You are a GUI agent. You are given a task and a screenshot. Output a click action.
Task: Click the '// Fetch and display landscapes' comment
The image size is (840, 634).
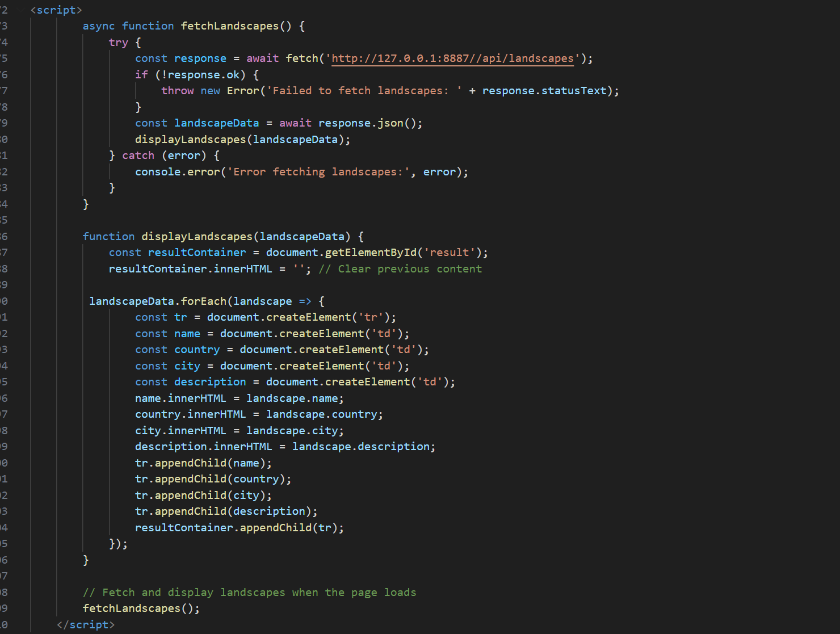(250, 593)
